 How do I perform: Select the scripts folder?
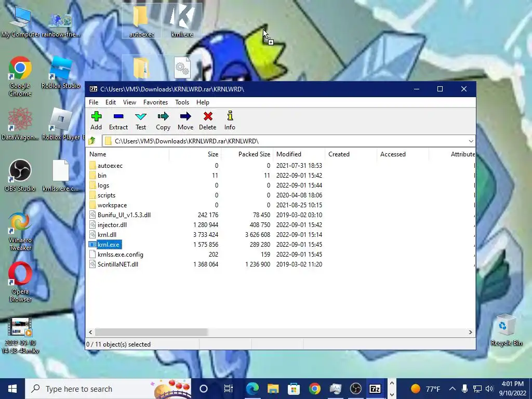pyautogui.click(x=106, y=195)
